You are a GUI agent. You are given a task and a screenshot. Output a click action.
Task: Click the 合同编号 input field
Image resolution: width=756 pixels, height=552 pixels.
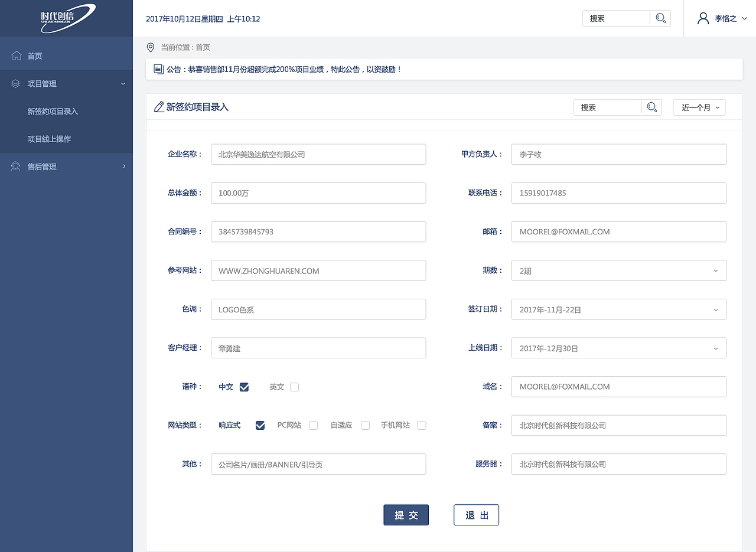point(318,231)
